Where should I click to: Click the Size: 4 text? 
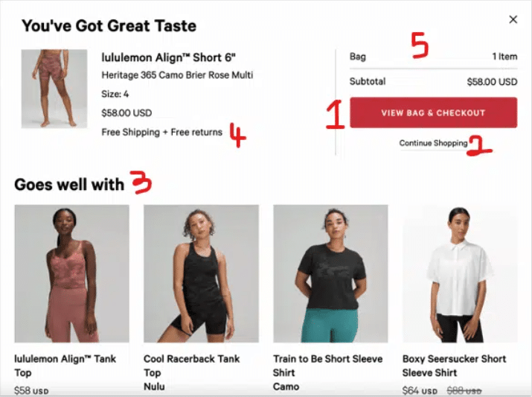(x=115, y=94)
